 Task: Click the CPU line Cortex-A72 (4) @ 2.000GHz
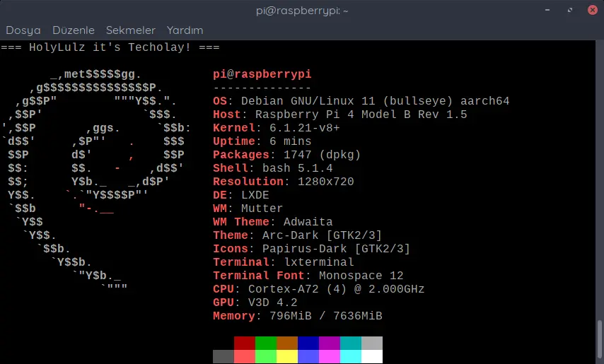click(318, 289)
